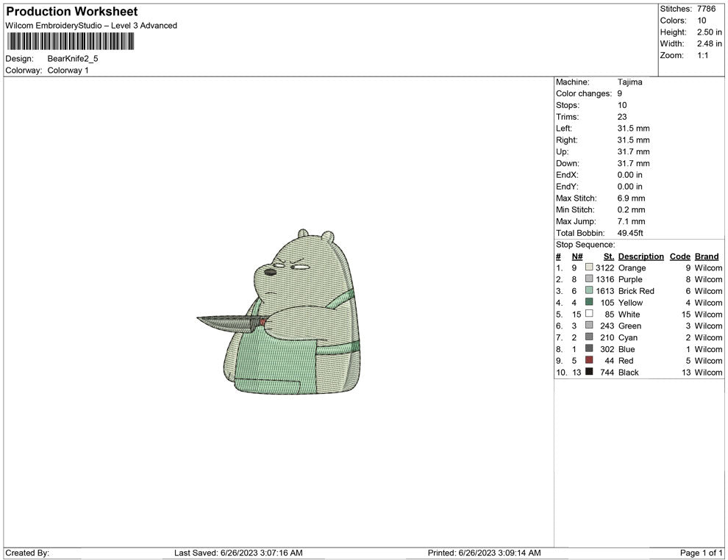The width and height of the screenshot is (728, 560).
Task: Click the Purple thread color swatch
Action: pyautogui.click(x=589, y=279)
